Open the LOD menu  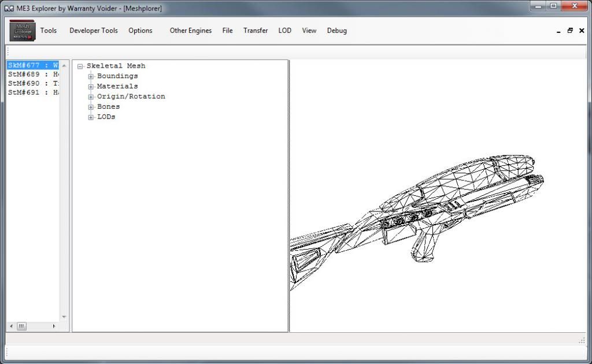point(284,31)
